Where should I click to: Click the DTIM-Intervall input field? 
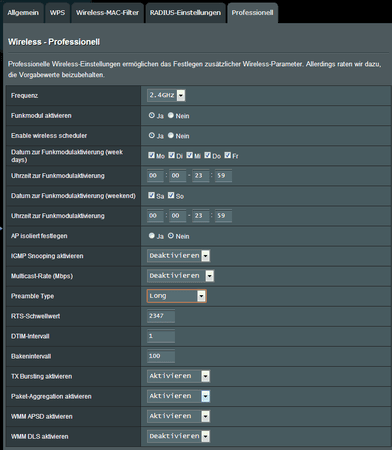click(161, 336)
